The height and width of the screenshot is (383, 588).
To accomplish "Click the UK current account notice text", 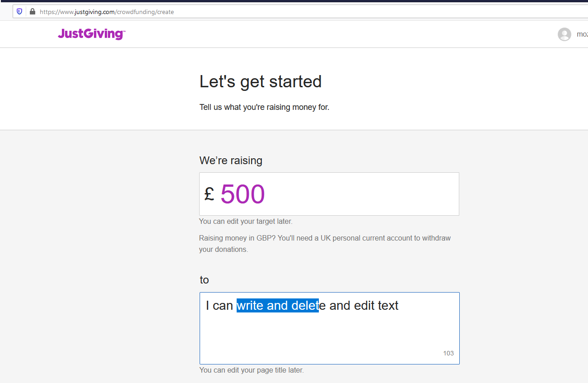I will [325, 243].
